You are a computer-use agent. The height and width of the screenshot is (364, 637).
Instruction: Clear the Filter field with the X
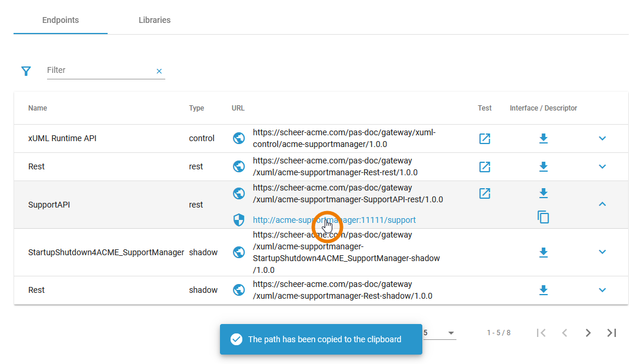pos(159,71)
